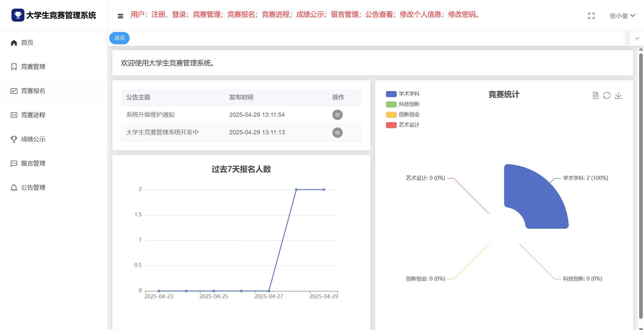Open the 张小斐 user dropdown
The width and height of the screenshot is (644, 330).
point(622,16)
